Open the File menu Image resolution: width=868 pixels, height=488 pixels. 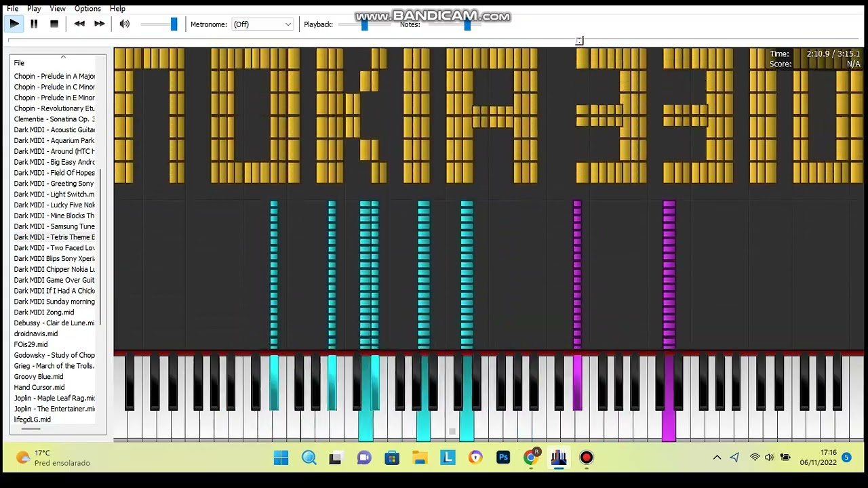click(x=12, y=8)
